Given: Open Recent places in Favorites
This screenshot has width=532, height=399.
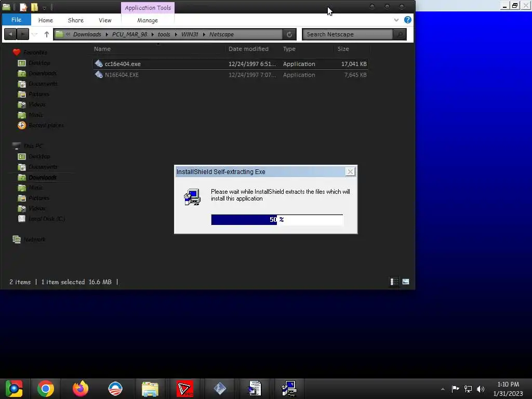Looking at the screenshot, I should point(46,125).
